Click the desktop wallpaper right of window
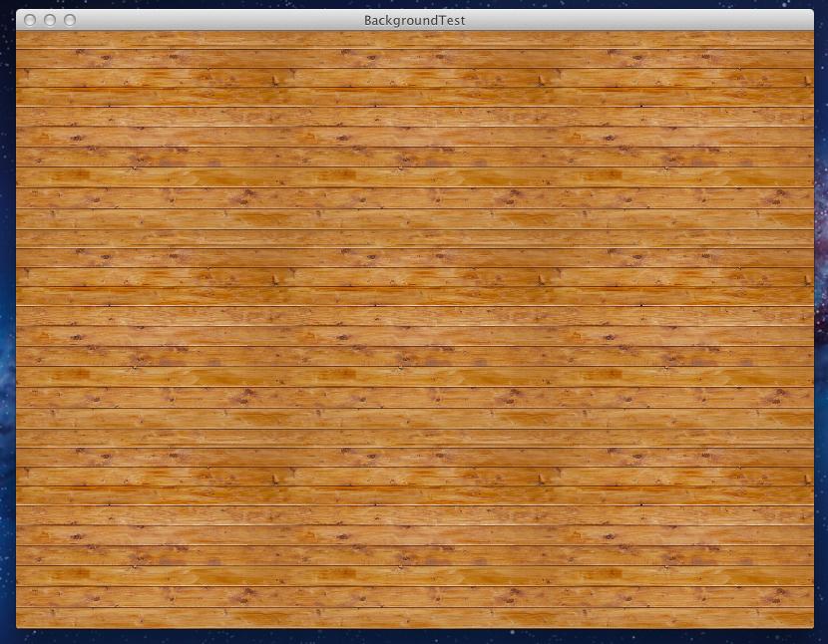 point(821,329)
